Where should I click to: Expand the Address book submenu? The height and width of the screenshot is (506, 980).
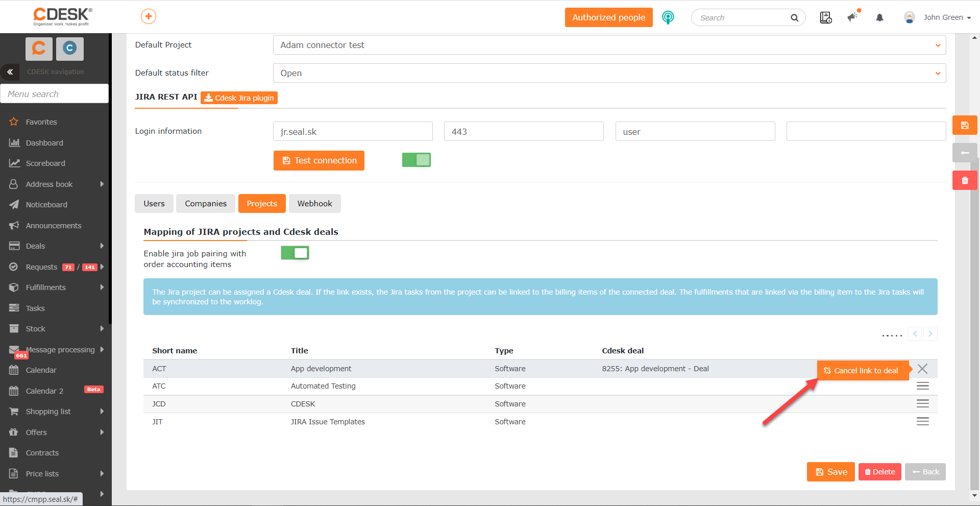102,184
